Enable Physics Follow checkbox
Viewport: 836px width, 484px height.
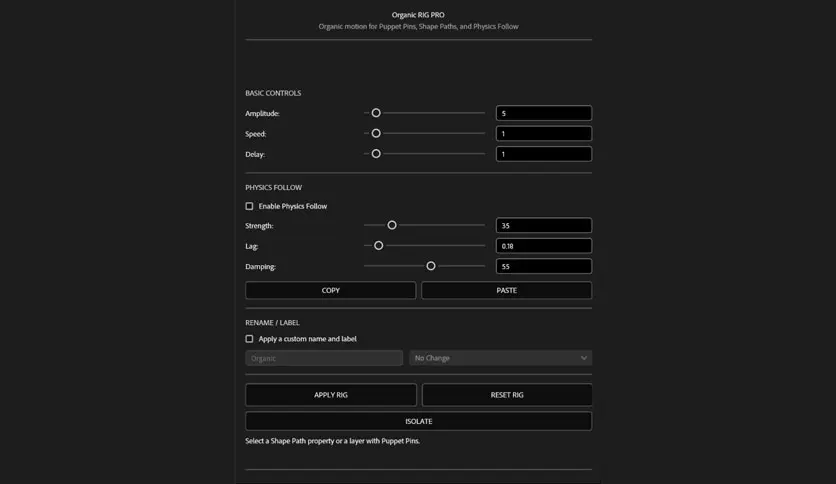[x=249, y=206]
